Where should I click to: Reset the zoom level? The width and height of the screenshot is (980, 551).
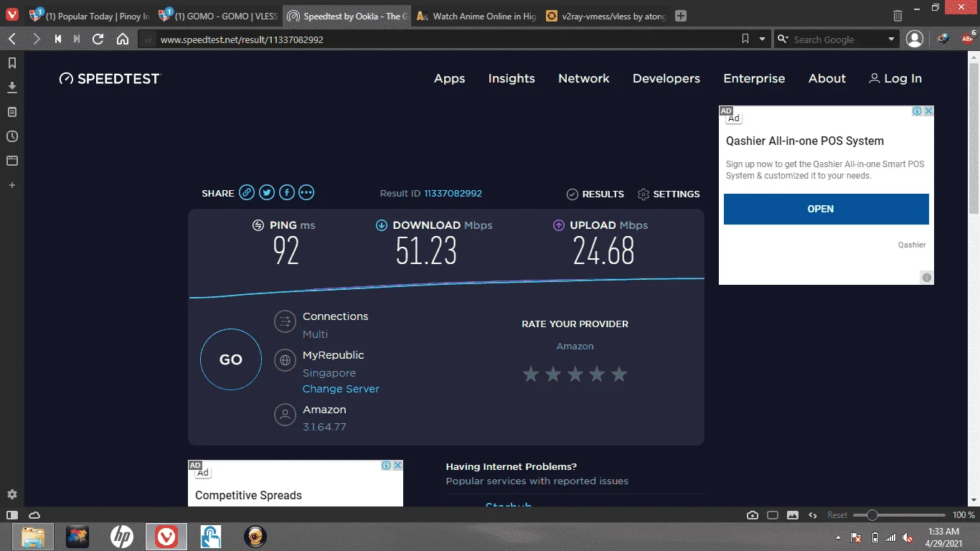837,515
